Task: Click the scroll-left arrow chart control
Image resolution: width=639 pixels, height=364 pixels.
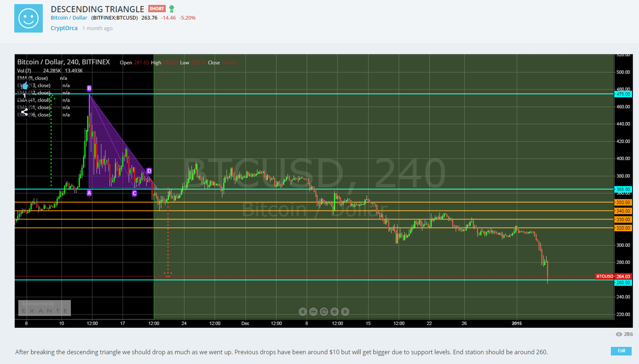Action: (302, 311)
